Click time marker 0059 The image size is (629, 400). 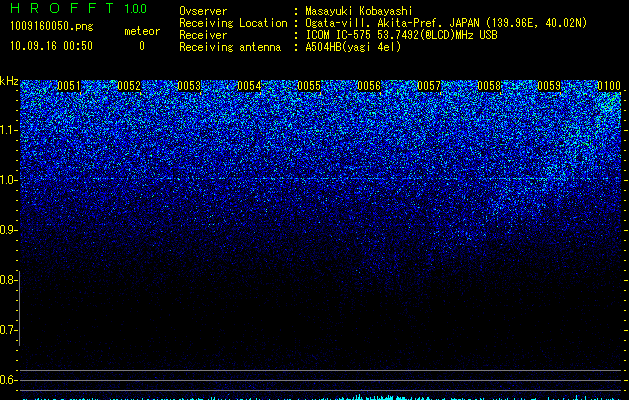click(x=549, y=86)
